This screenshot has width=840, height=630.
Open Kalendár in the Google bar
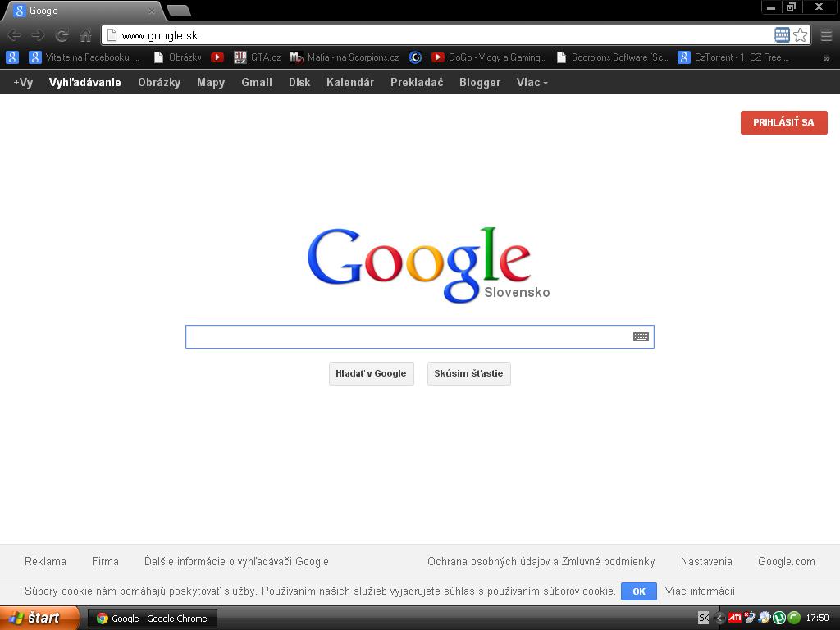click(x=350, y=83)
